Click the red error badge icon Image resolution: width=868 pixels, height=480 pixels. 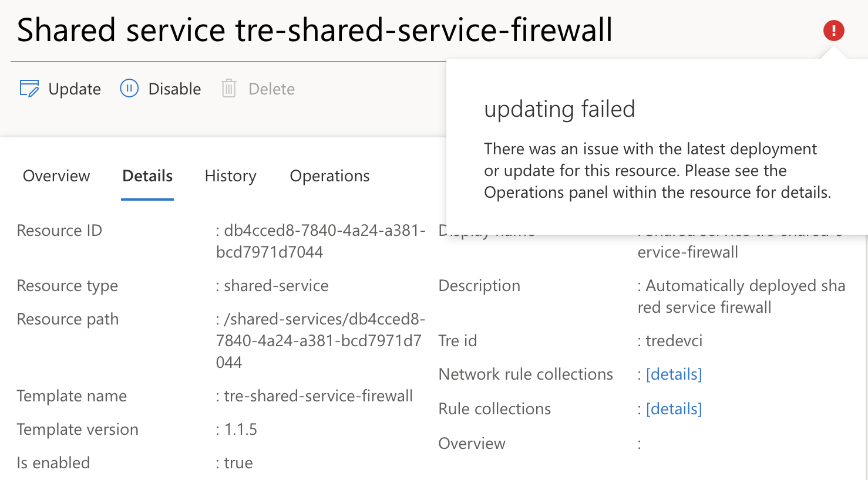pyautogui.click(x=833, y=30)
